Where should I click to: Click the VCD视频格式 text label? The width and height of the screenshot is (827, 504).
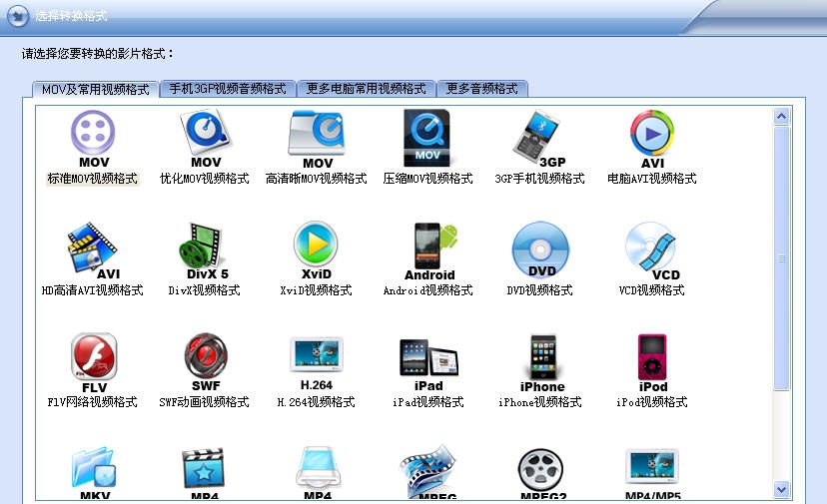tap(652, 290)
